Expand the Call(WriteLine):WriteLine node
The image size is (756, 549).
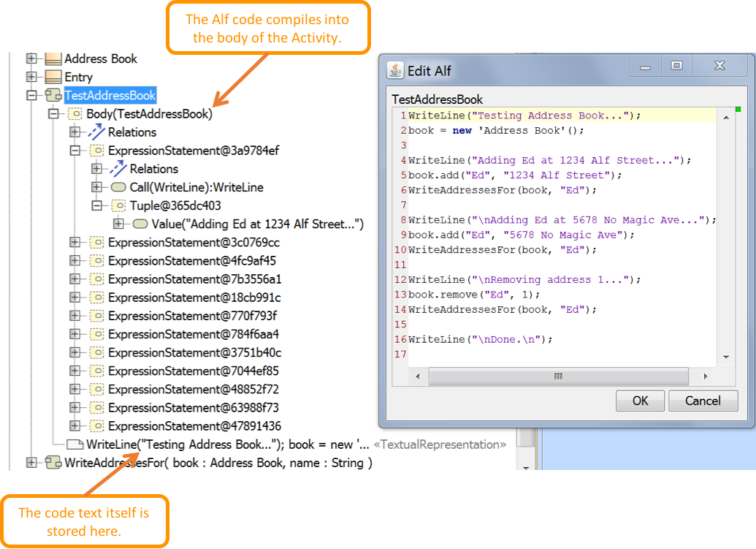[x=96, y=187]
